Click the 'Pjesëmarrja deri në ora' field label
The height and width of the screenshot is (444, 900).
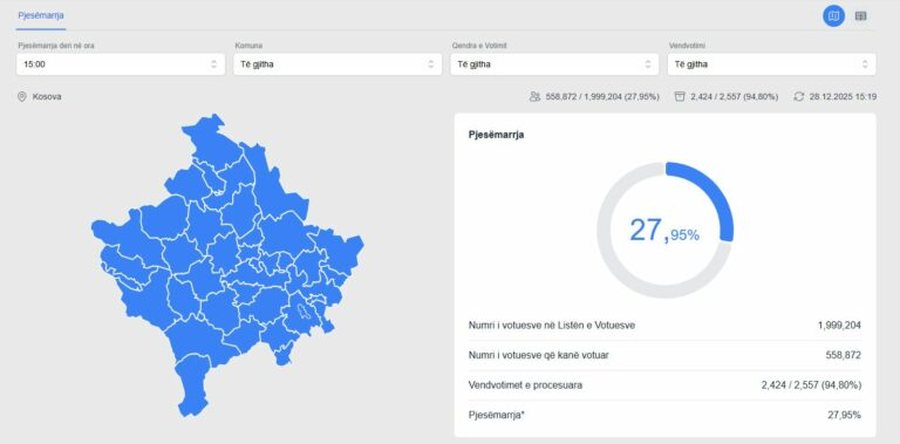pos(56,45)
